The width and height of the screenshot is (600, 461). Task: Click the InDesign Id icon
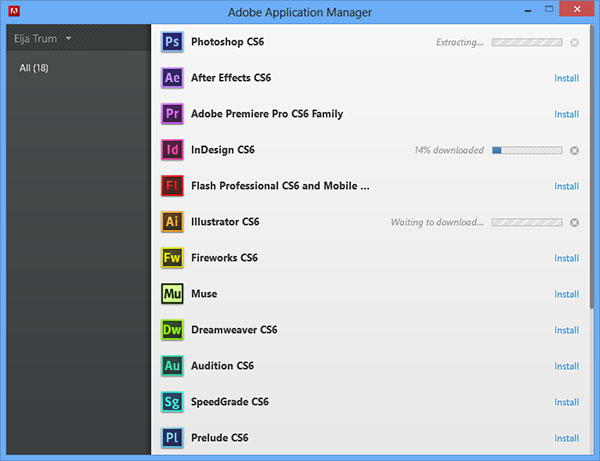[172, 150]
